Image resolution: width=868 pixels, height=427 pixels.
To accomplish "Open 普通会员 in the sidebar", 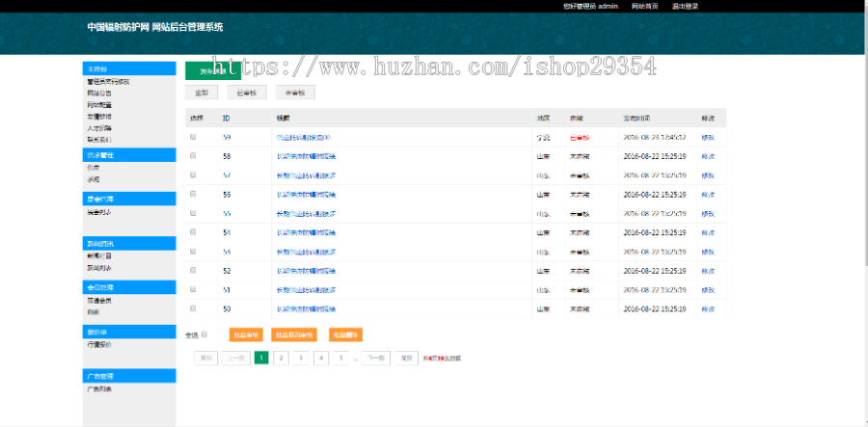I will click(x=99, y=301).
